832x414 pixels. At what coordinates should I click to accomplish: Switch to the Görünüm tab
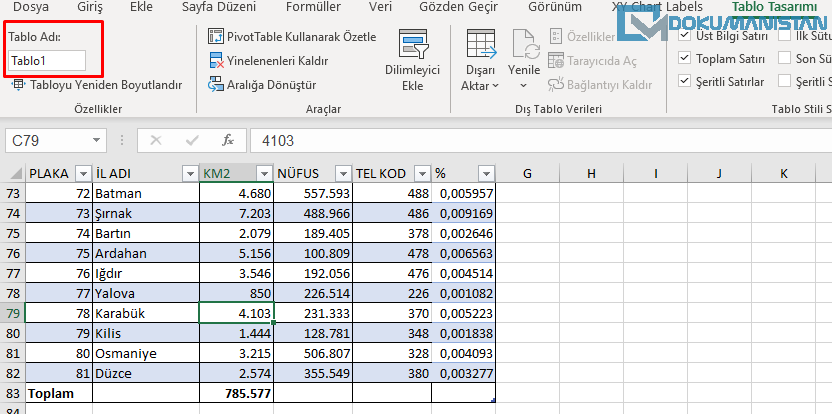(554, 7)
